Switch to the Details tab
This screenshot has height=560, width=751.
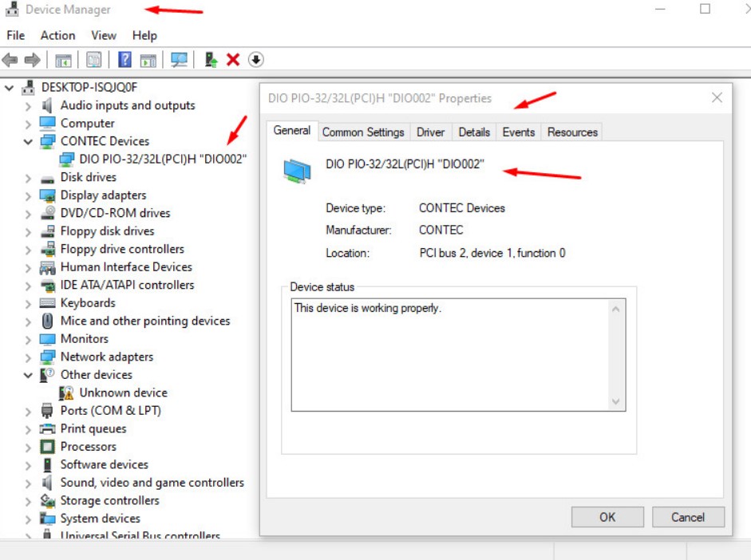tap(474, 132)
